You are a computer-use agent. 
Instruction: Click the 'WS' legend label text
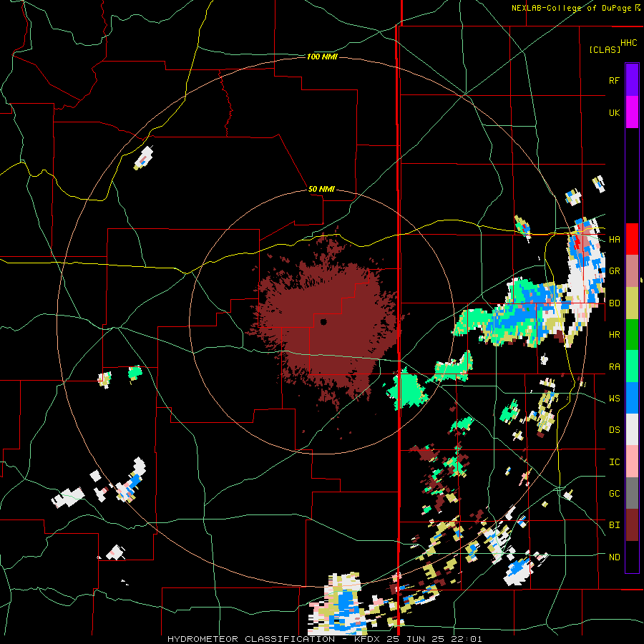(614, 399)
